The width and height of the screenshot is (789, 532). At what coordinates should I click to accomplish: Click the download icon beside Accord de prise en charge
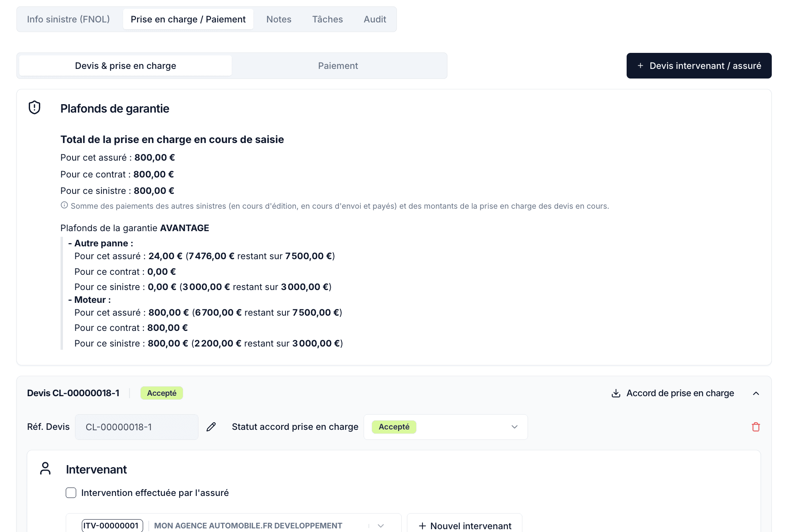coord(616,393)
